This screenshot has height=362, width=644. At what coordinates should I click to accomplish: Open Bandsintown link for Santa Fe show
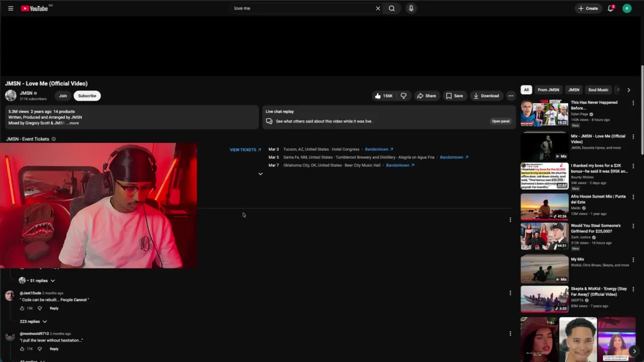coord(454,157)
